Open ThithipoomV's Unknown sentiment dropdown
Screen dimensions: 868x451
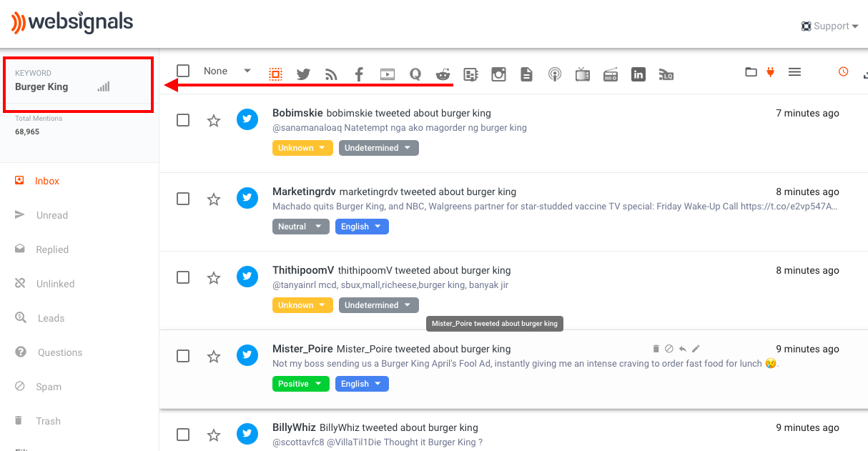302,305
